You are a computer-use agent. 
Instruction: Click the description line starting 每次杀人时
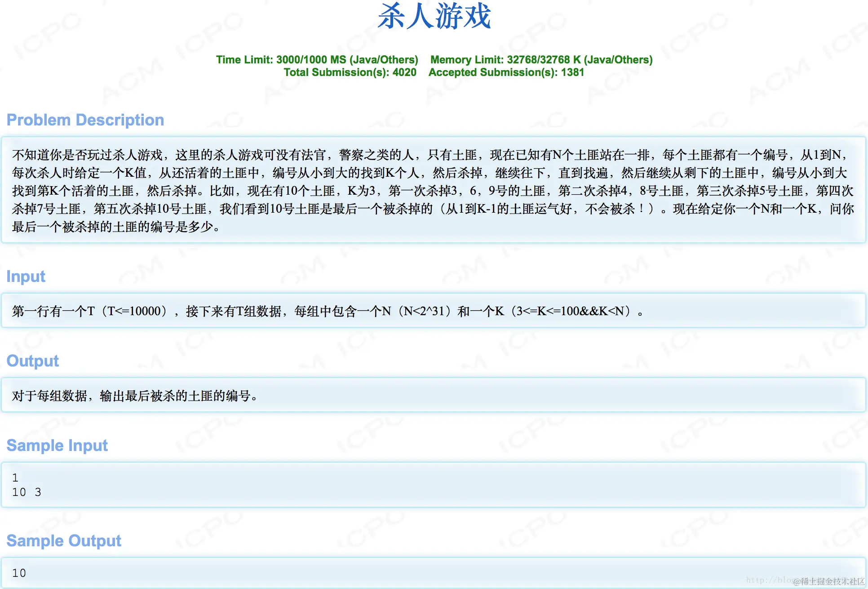click(429, 173)
